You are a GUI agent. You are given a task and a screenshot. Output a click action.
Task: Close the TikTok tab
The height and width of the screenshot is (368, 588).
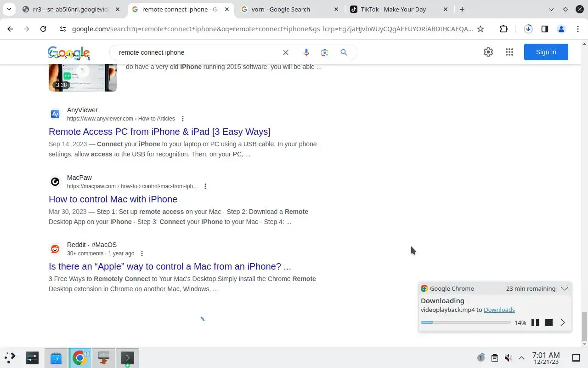(445, 9)
